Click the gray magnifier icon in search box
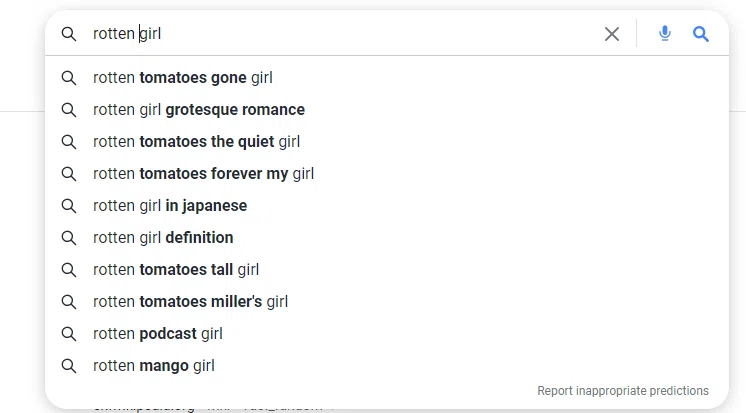 [69, 34]
